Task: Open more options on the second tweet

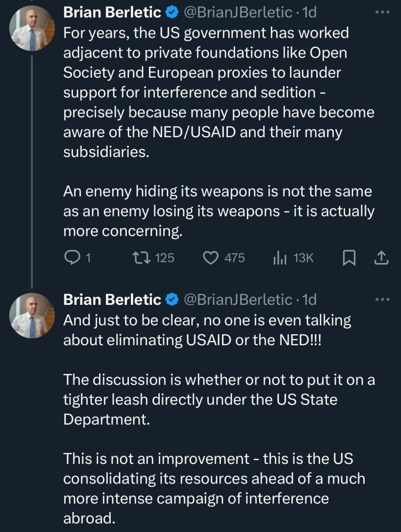Action: (x=382, y=300)
